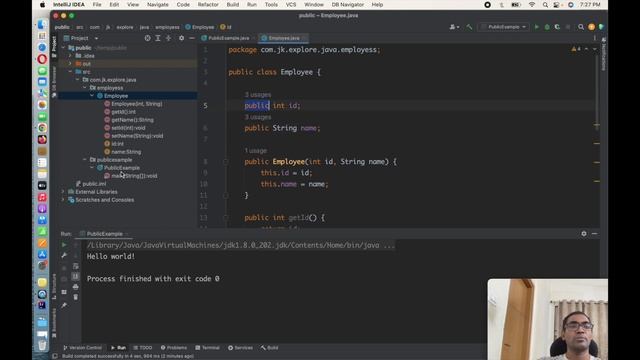
Task: Open Run panel gear settings
Action: point(584,233)
